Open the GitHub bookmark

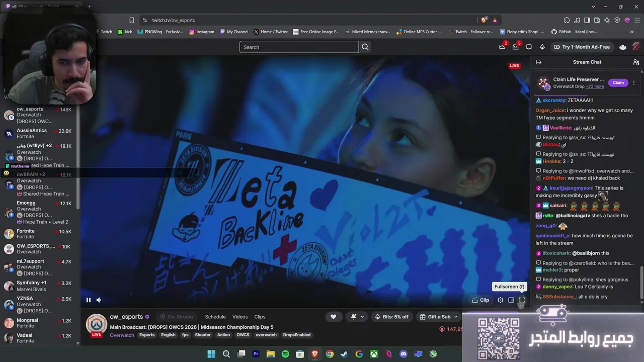click(x=574, y=32)
